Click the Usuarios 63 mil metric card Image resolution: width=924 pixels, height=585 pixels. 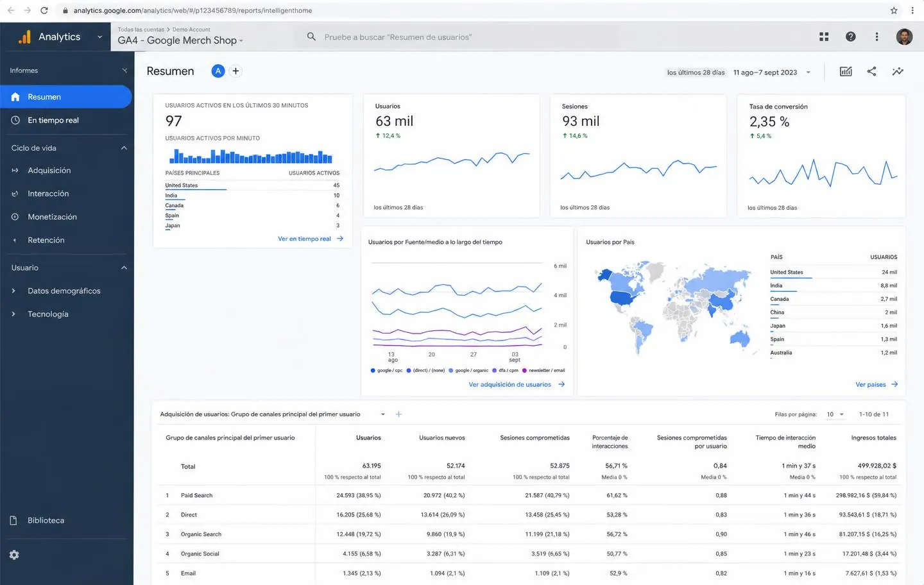452,156
